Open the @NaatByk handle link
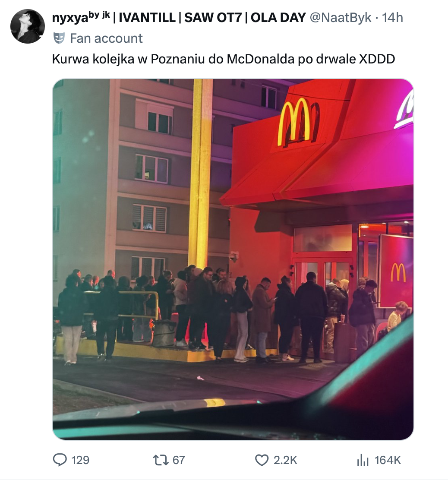Viewport: 448px width, 480px height. (341, 18)
